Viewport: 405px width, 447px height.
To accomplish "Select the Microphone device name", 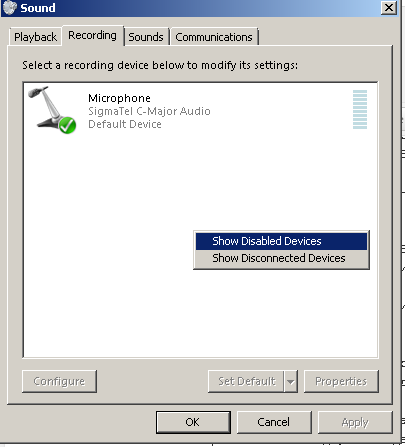I will 119,98.
